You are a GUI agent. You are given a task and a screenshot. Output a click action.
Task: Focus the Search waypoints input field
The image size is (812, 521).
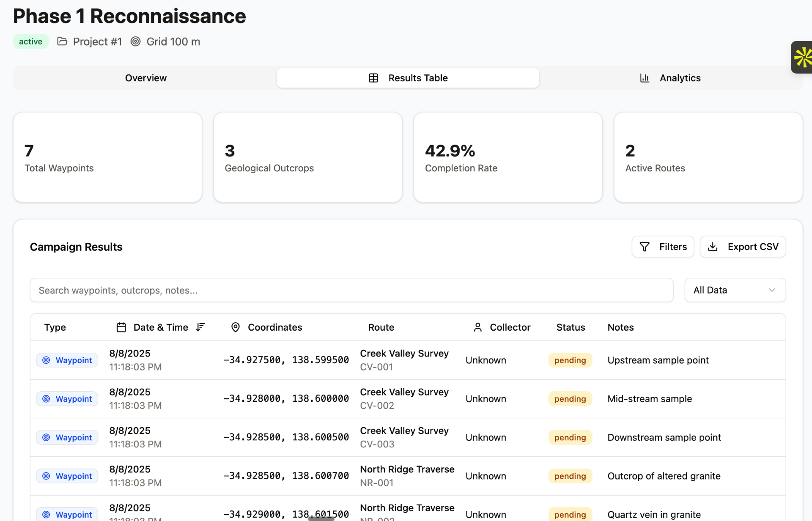tap(351, 290)
